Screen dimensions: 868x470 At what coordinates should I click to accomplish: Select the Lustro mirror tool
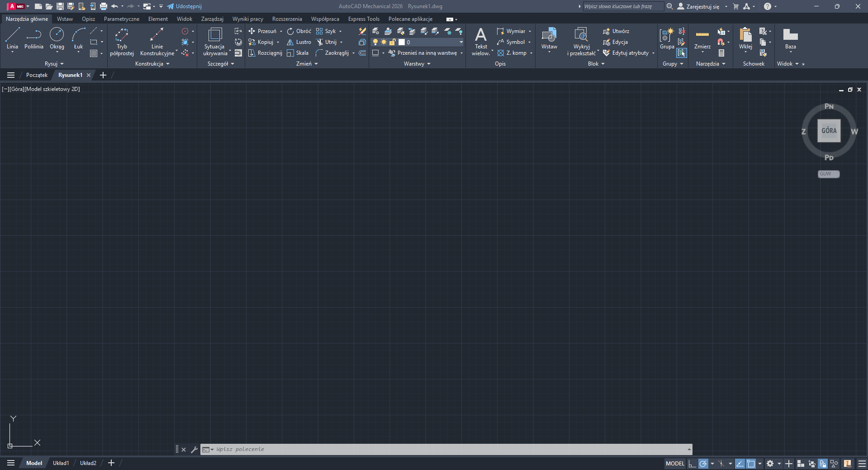click(x=299, y=42)
